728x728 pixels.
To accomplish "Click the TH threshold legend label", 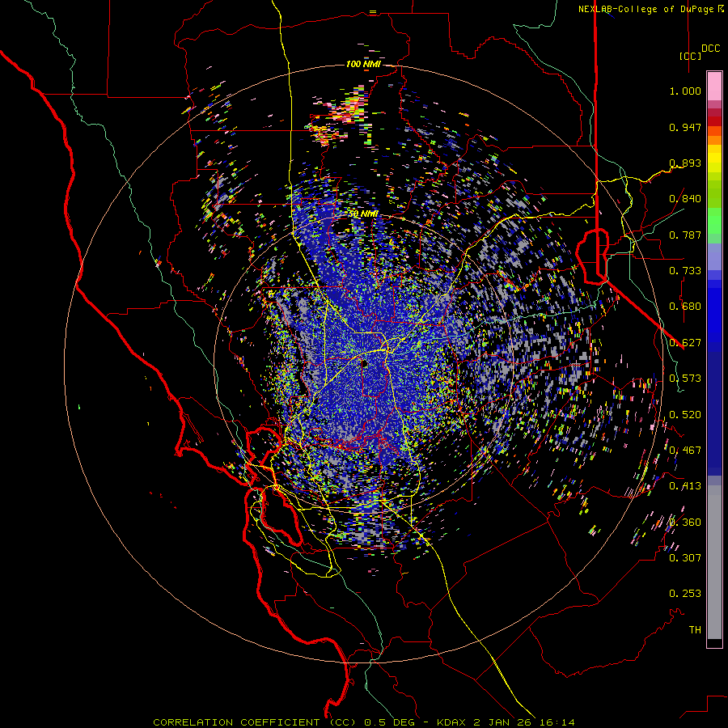I will 695,630.
